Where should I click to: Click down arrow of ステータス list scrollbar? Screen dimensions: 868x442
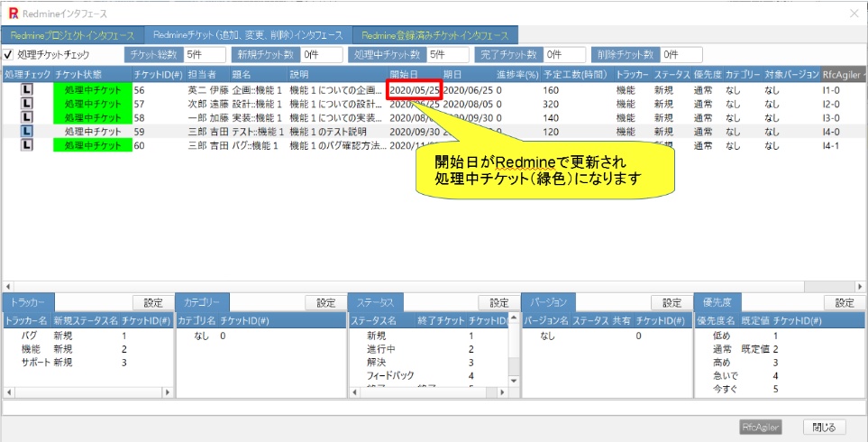[514, 381]
